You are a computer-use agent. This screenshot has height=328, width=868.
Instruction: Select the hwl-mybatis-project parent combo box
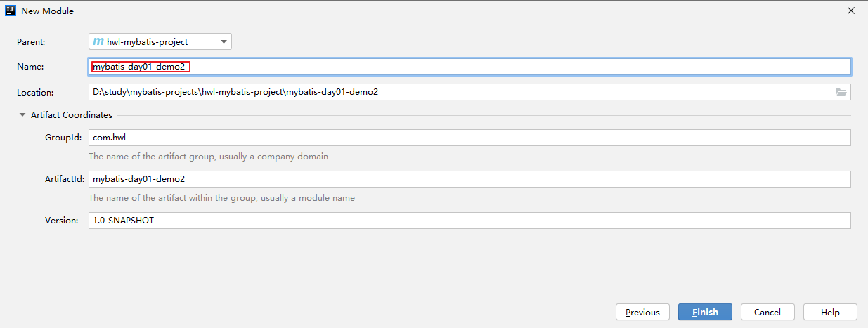click(160, 42)
